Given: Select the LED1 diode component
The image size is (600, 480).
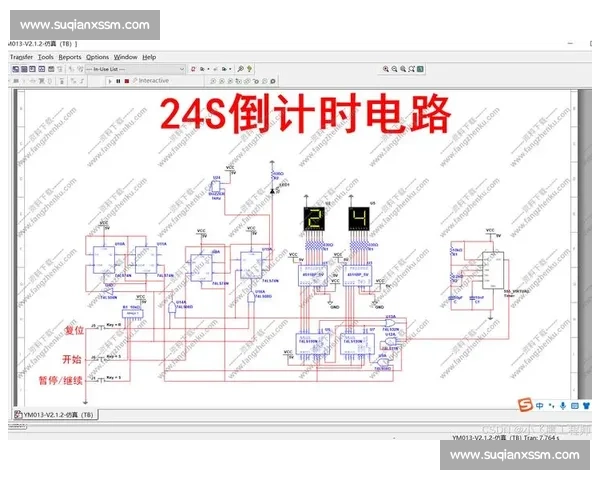Looking at the screenshot, I should click(x=272, y=191).
